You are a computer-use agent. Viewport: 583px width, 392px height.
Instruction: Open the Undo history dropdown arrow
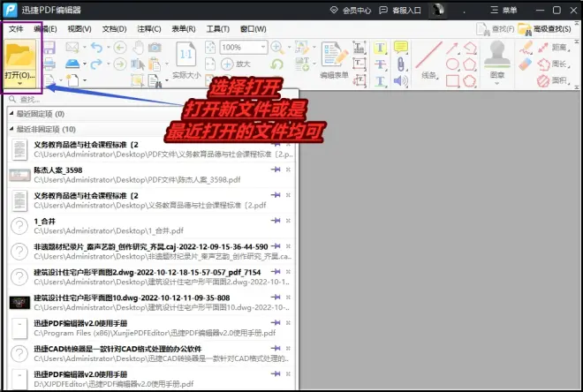click(109, 47)
